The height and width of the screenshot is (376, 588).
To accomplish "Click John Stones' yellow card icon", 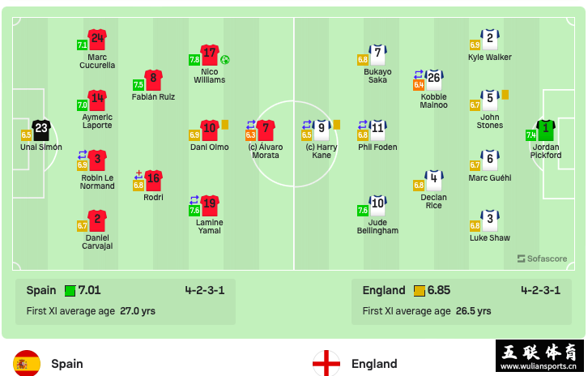I will pyautogui.click(x=505, y=95).
